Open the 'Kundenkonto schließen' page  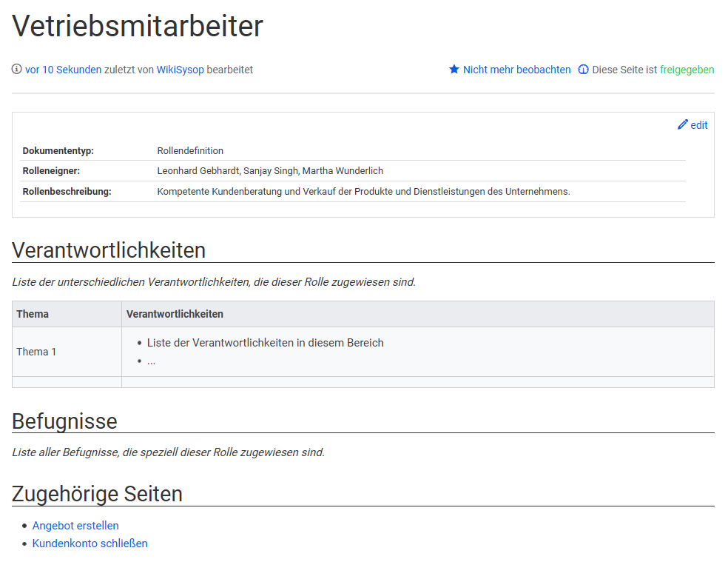(x=90, y=543)
